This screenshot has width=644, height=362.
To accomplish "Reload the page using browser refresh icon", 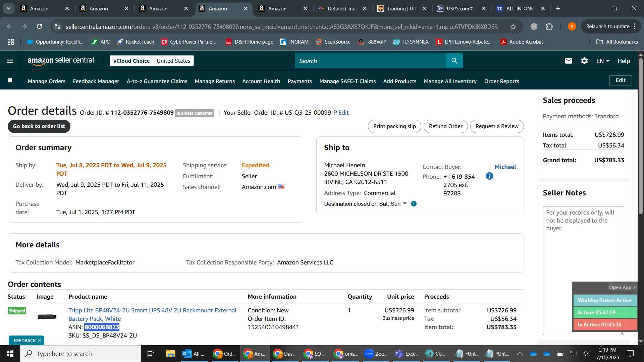I will coord(39,26).
